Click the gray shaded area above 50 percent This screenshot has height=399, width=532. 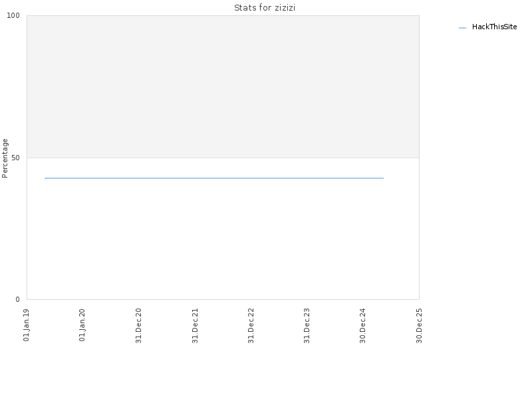click(x=223, y=86)
